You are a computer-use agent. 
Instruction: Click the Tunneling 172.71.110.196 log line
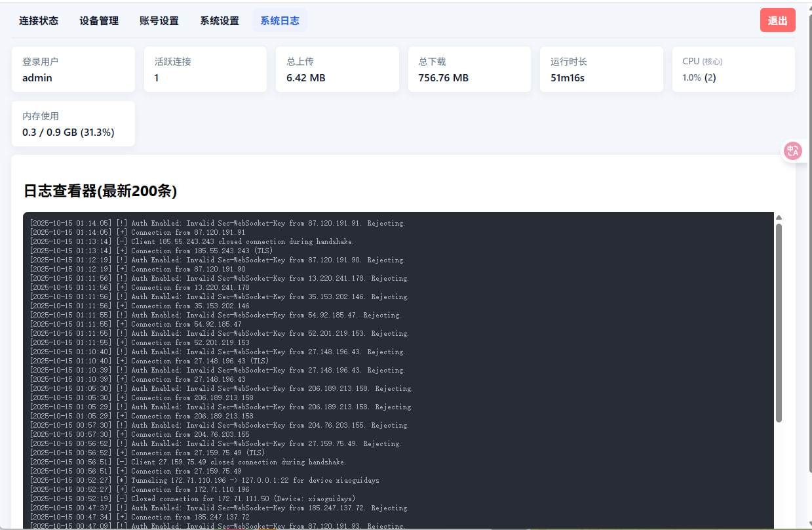pos(204,480)
